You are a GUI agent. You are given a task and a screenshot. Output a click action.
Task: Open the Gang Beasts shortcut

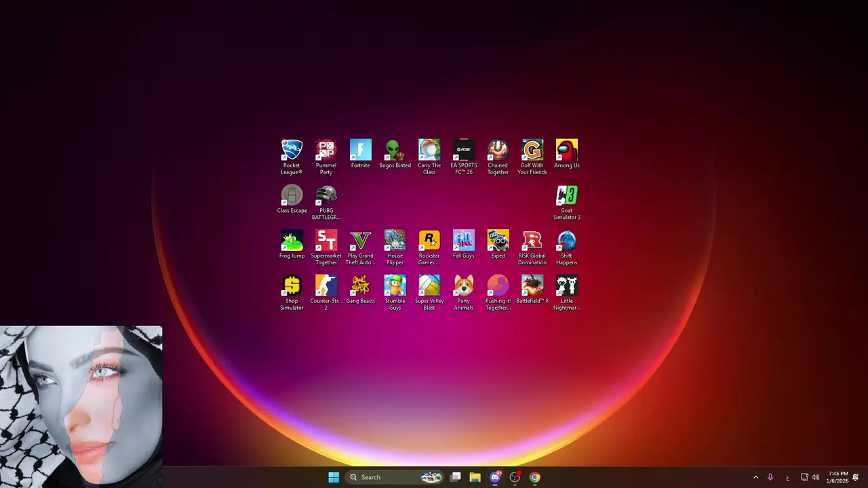[x=361, y=289]
